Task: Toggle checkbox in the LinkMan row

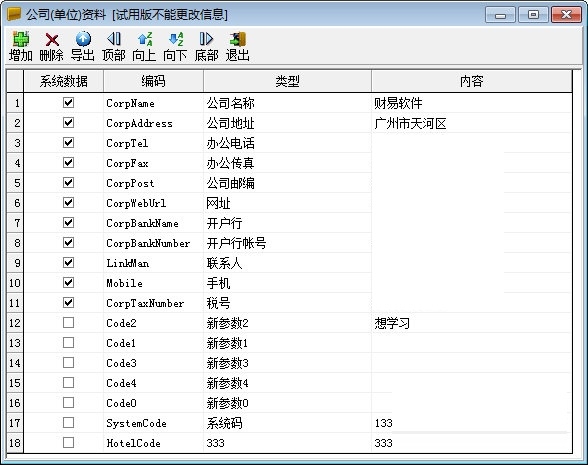Action: (x=68, y=262)
